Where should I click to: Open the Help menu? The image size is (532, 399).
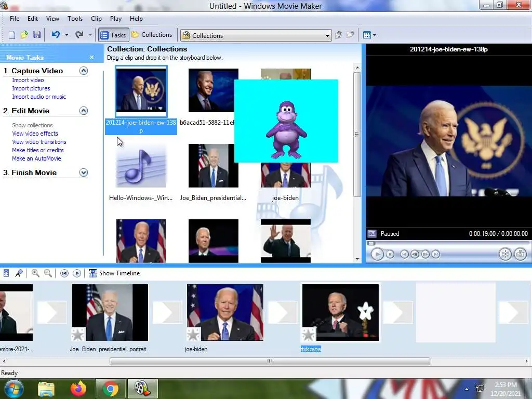tap(137, 19)
